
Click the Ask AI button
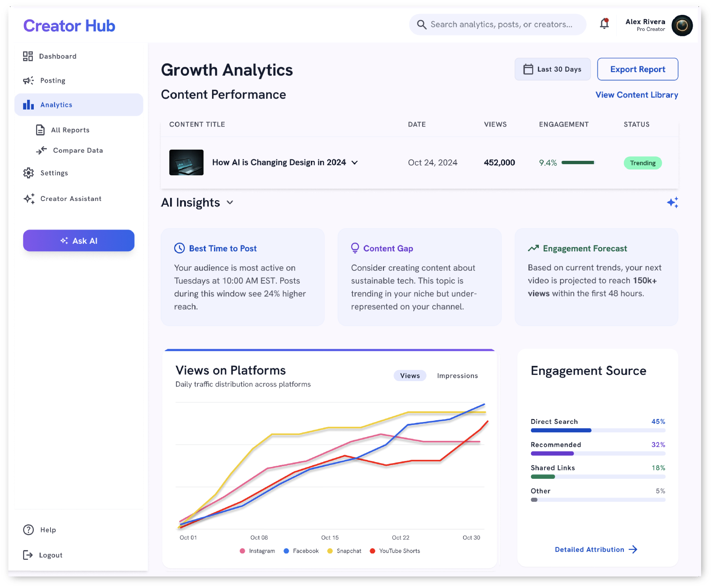pos(79,241)
